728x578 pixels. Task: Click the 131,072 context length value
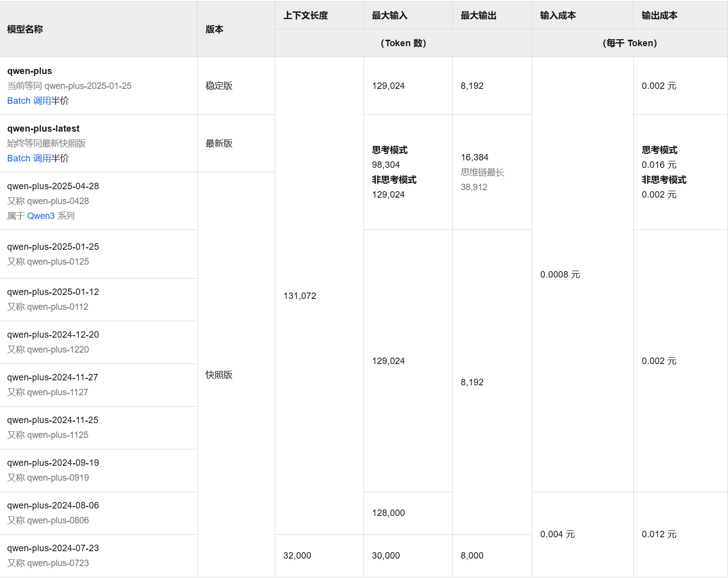(300, 296)
